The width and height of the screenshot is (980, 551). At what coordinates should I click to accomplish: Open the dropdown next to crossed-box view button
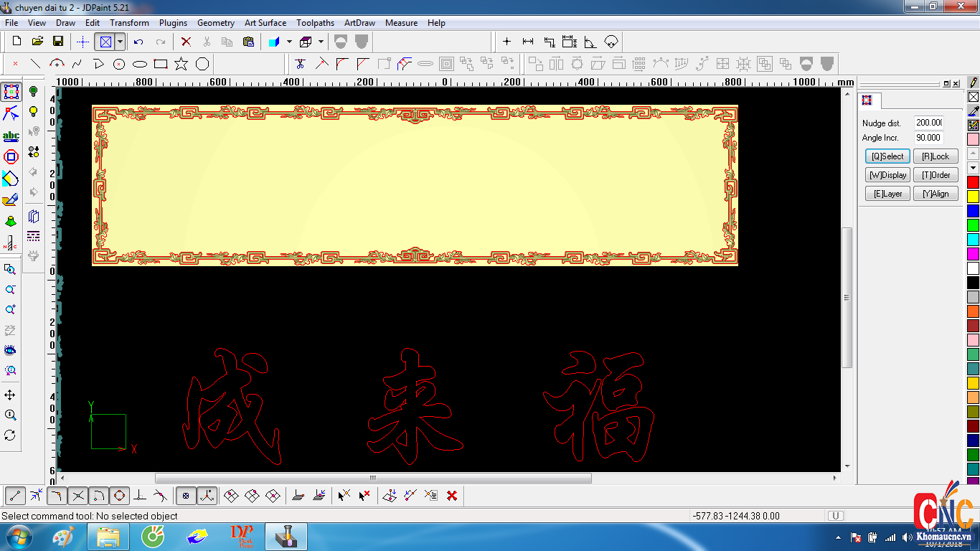(120, 42)
